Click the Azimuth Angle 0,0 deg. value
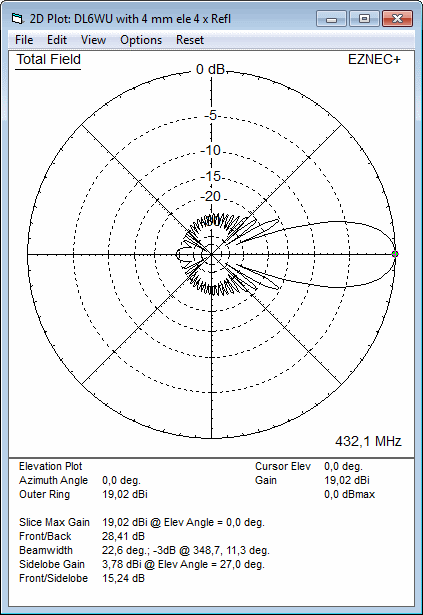 (121, 480)
